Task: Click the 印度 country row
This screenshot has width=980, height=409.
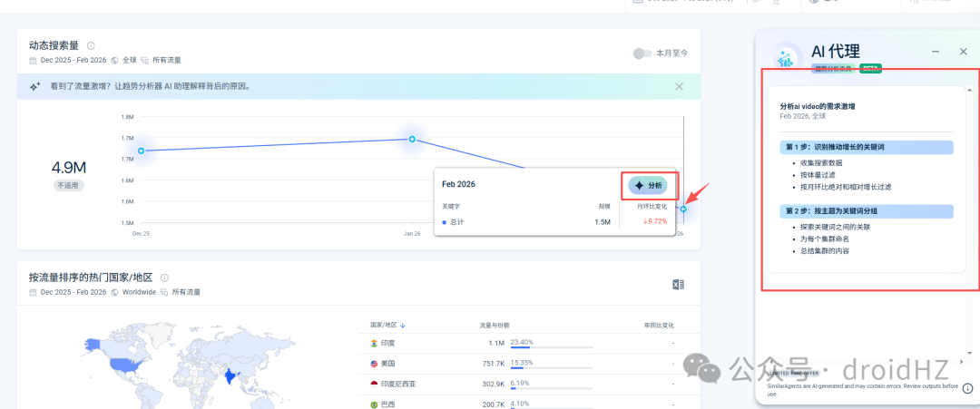Action: click(x=523, y=343)
